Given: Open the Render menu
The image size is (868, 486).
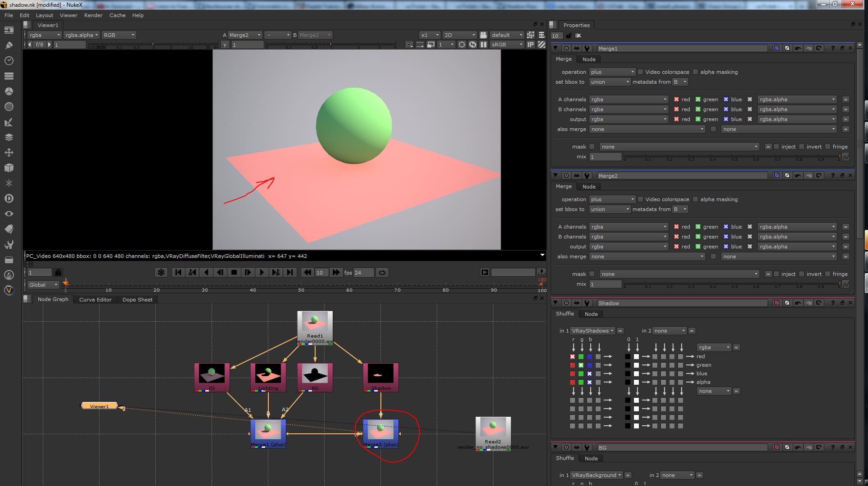Looking at the screenshot, I should pyautogui.click(x=93, y=15).
